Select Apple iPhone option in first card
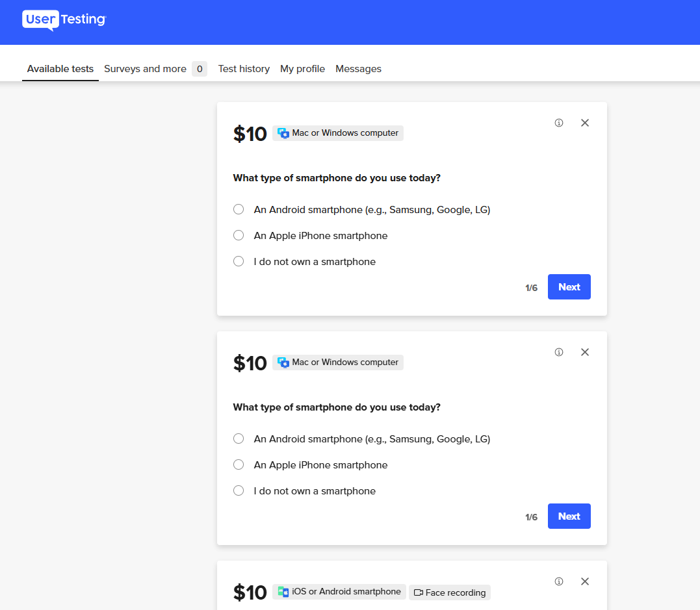 pyautogui.click(x=239, y=235)
